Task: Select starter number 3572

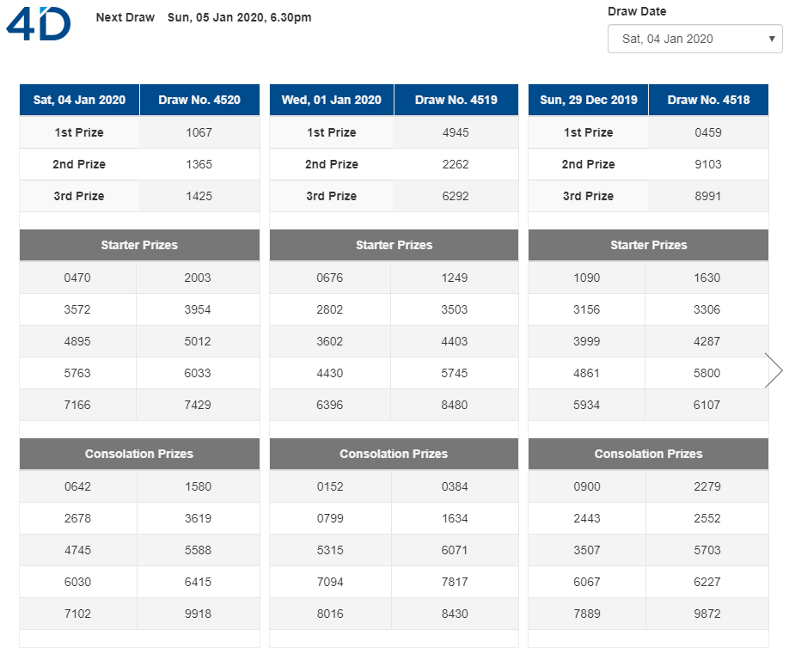Action: coord(77,309)
